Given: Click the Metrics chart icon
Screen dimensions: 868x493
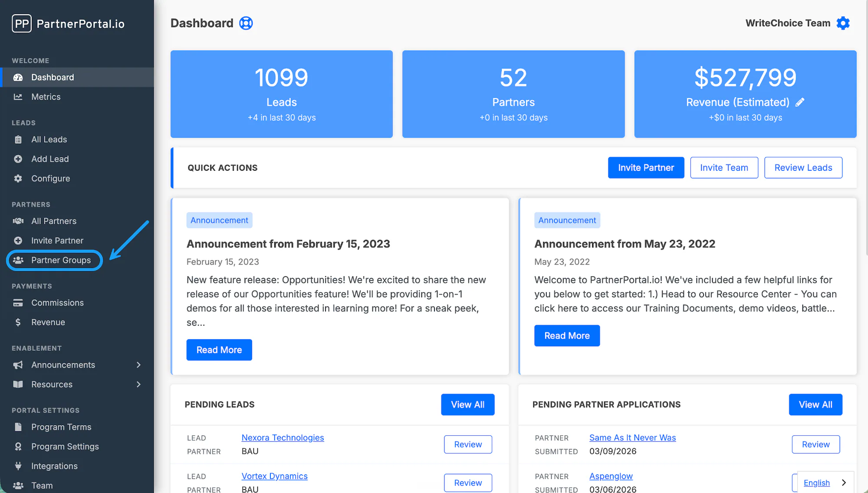Looking at the screenshot, I should pos(18,97).
